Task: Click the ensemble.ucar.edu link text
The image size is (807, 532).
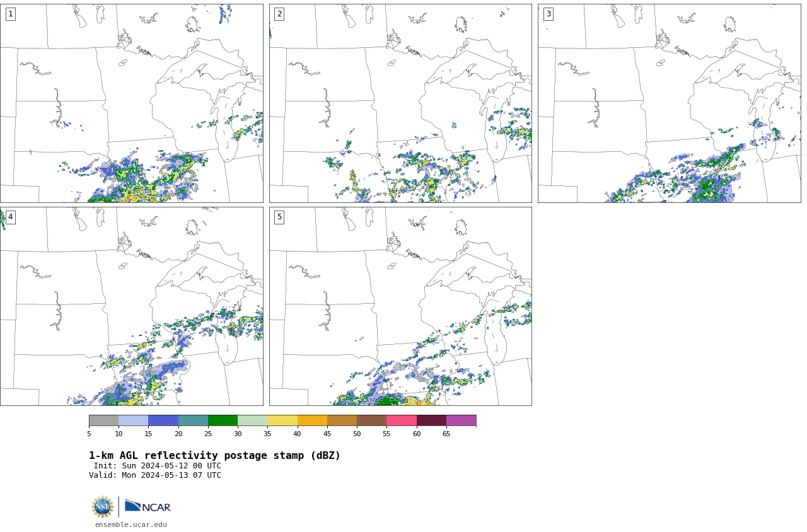Action: (x=131, y=524)
